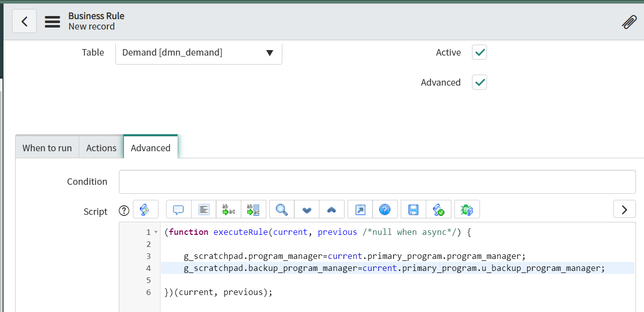The width and height of the screenshot is (644, 312).
Task: Click the paperclip attachments icon
Action: 629,22
